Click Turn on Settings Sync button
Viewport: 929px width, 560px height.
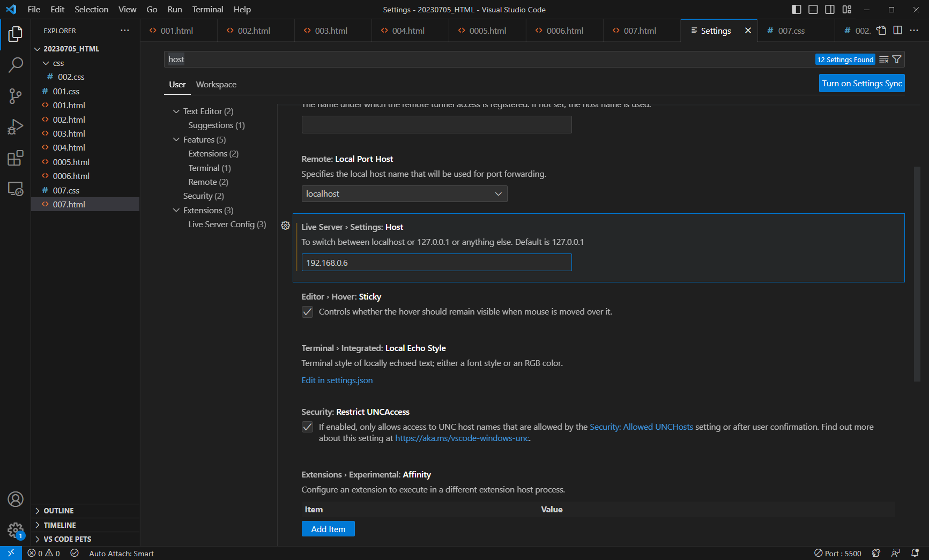862,83
